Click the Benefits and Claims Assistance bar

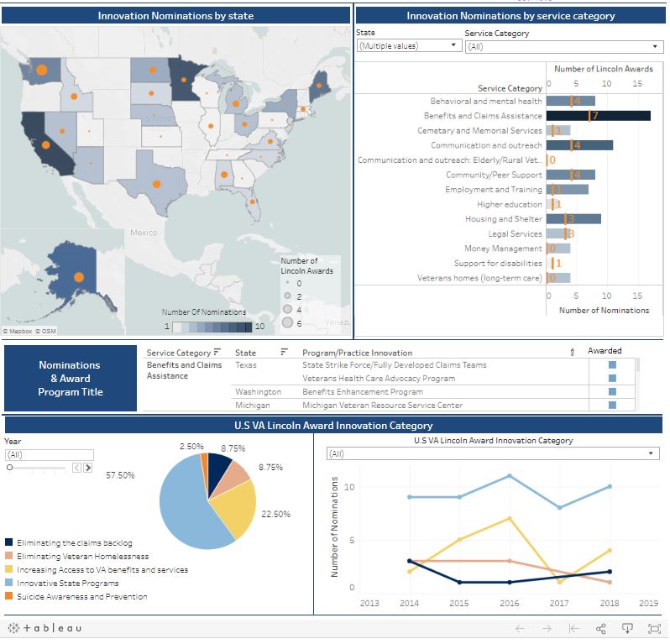(x=598, y=115)
